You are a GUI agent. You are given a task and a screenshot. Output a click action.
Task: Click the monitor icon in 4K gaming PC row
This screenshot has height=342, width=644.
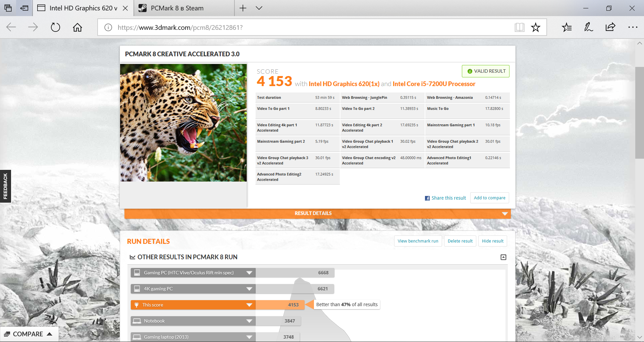coord(137,288)
